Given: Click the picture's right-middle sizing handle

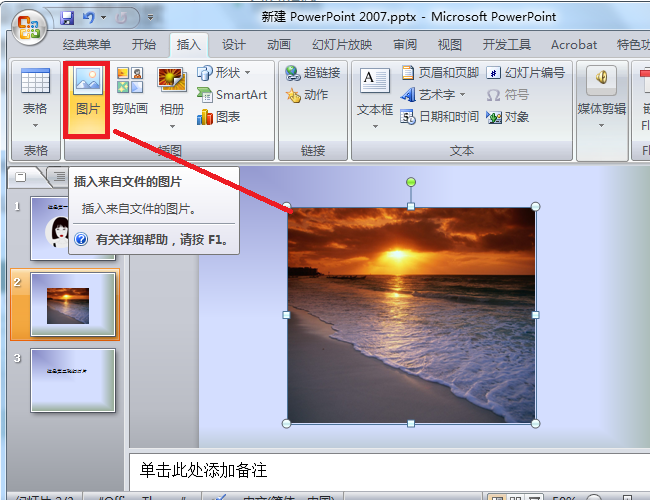Looking at the screenshot, I should 535,315.
